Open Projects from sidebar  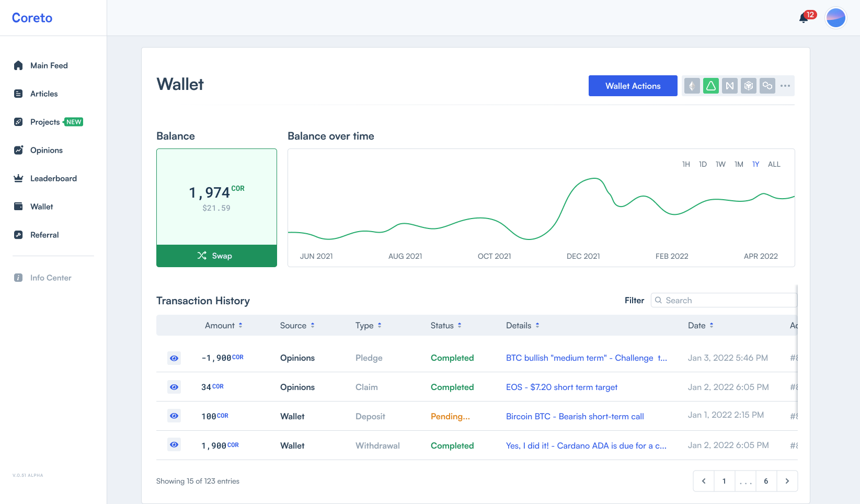click(45, 122)
